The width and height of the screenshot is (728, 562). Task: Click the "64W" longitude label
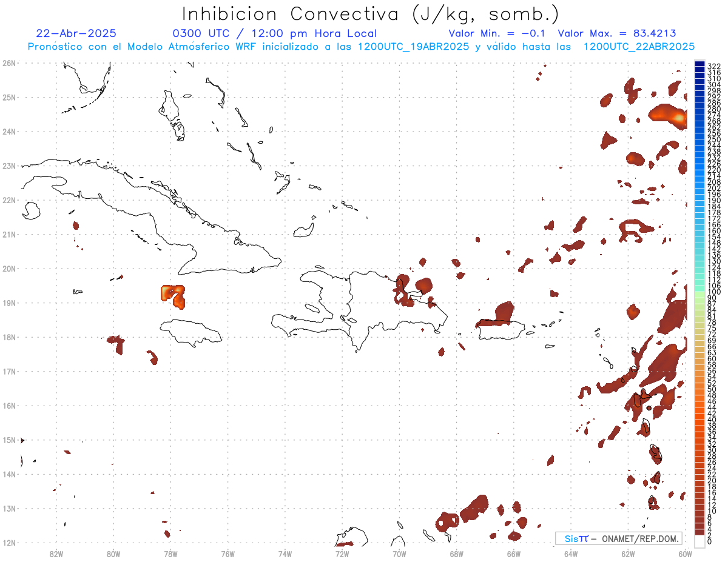coord(571,554)
